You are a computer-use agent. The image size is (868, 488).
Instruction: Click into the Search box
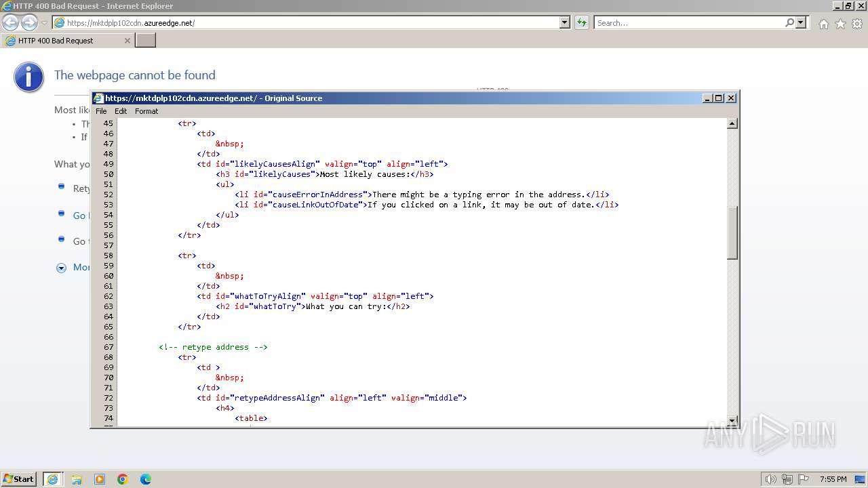pos(688,23)
